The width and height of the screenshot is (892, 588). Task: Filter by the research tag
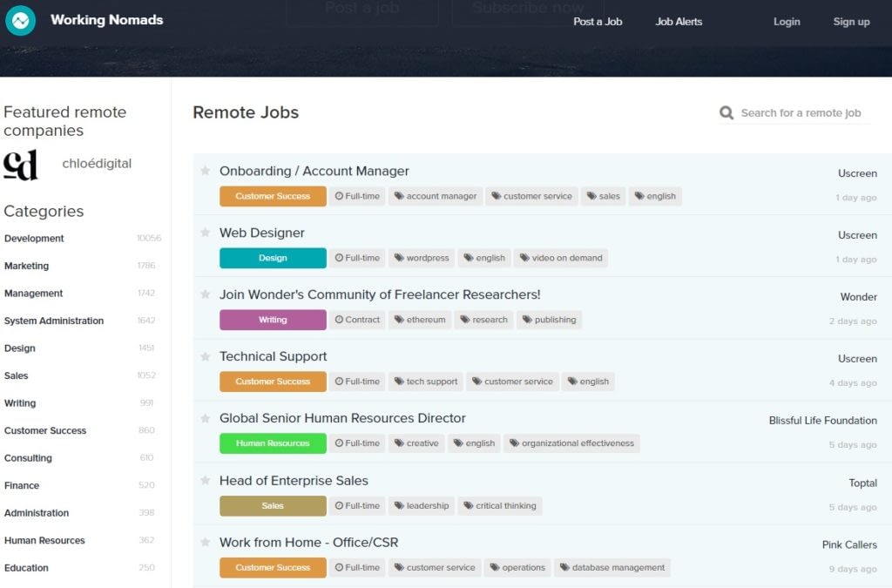(483, 320)
